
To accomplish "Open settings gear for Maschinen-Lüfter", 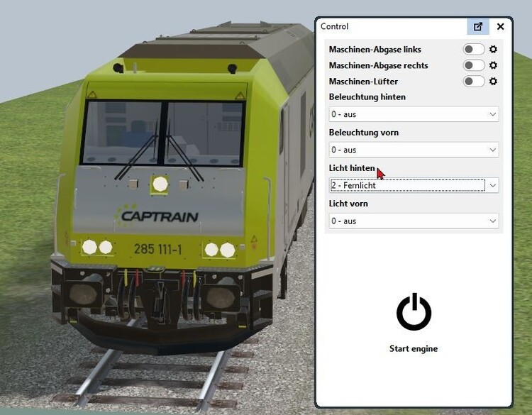I will 493,82.
